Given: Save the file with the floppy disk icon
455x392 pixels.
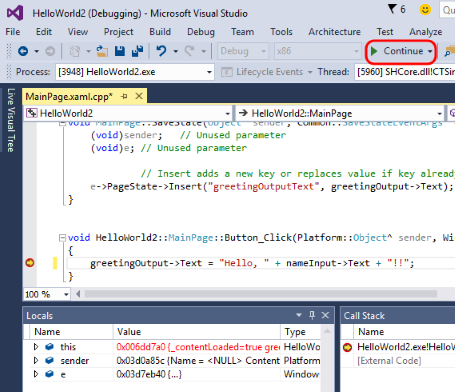Looking at the screenshot, I should click(120, 51).
